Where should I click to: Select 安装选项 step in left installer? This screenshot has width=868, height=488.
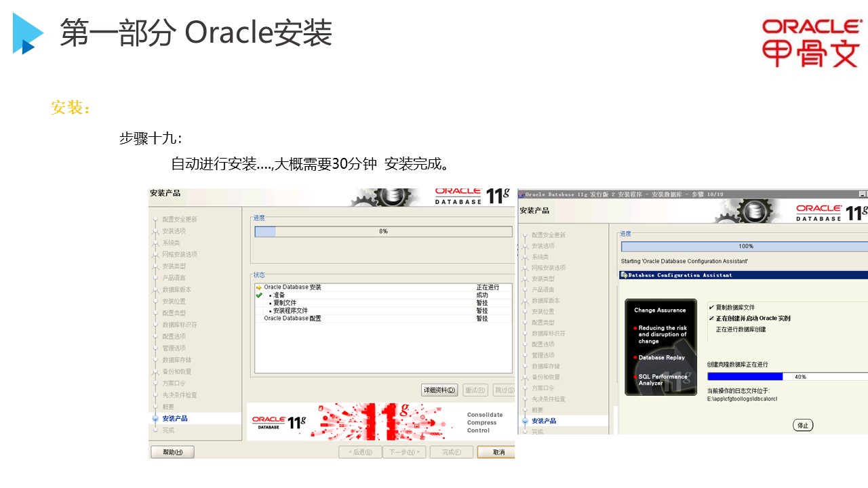click(x=174, y=231)
